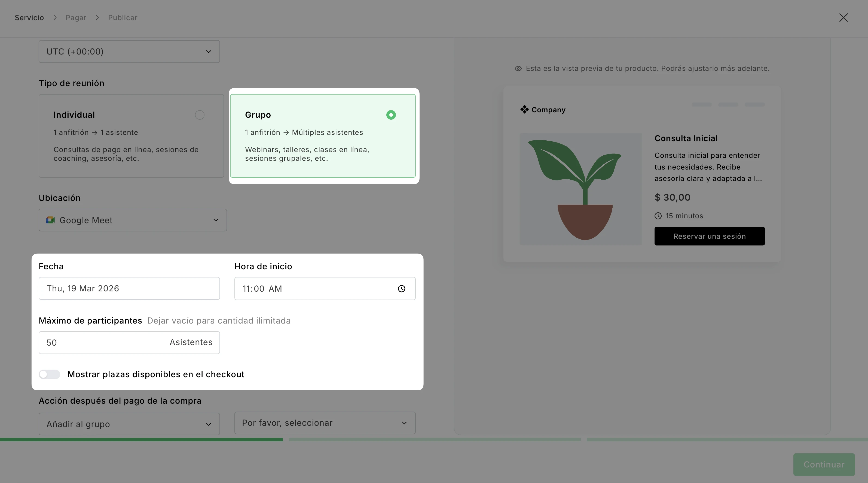Go to the Publicar breadcrumb step
The height and width of the screenshot is (483, 868).
(123, 17)
